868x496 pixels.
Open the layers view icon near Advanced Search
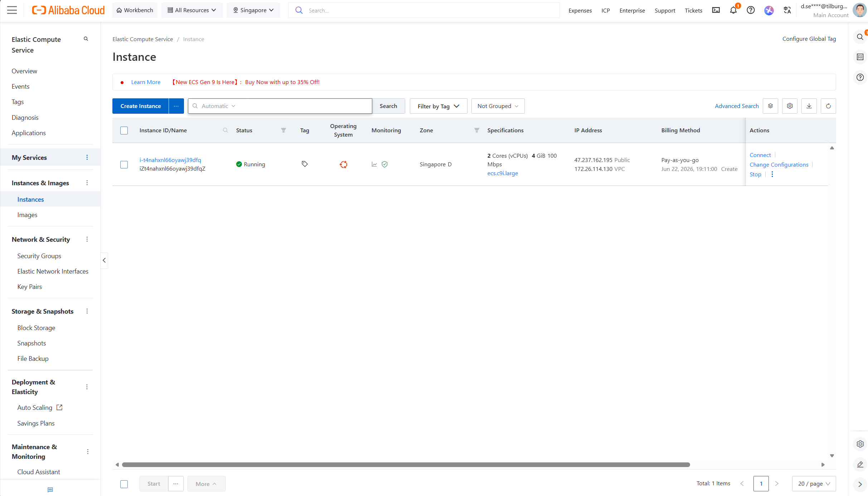(x=770, y=106)
